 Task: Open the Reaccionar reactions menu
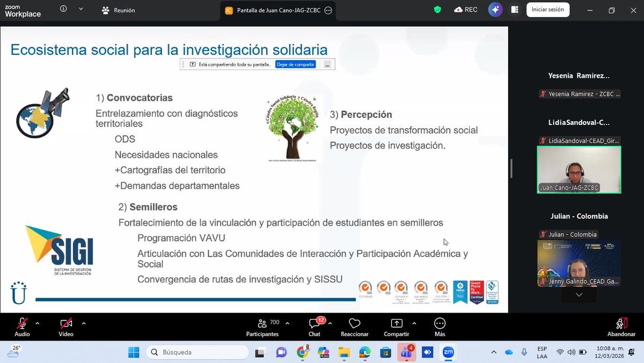[354, 326]
